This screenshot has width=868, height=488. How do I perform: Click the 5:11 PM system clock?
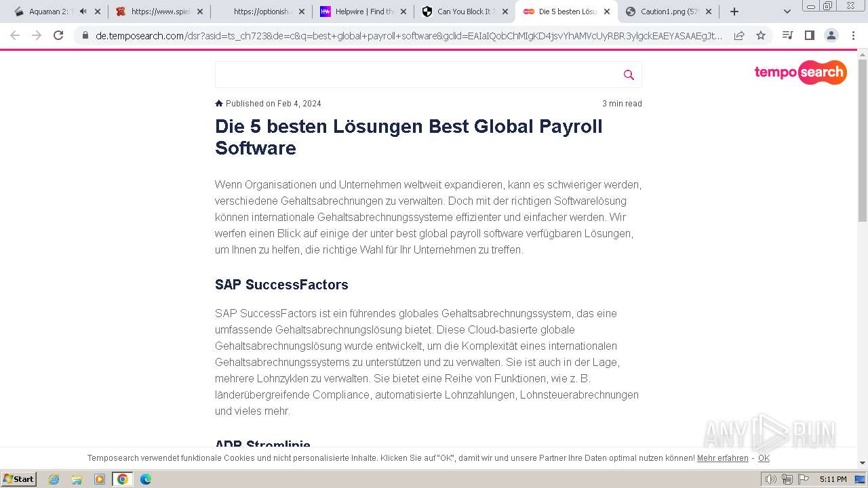click(x=833, y=479)
